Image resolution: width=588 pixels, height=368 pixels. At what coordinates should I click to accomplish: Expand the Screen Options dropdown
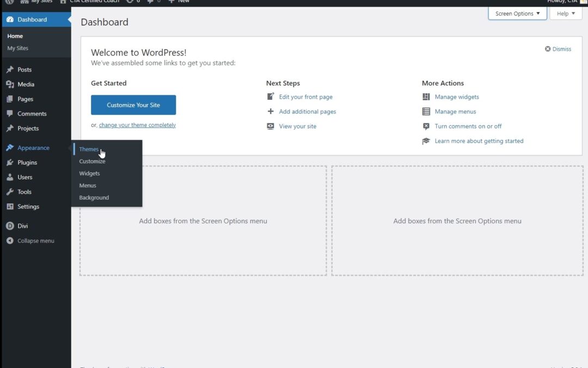tap(517, 14)
